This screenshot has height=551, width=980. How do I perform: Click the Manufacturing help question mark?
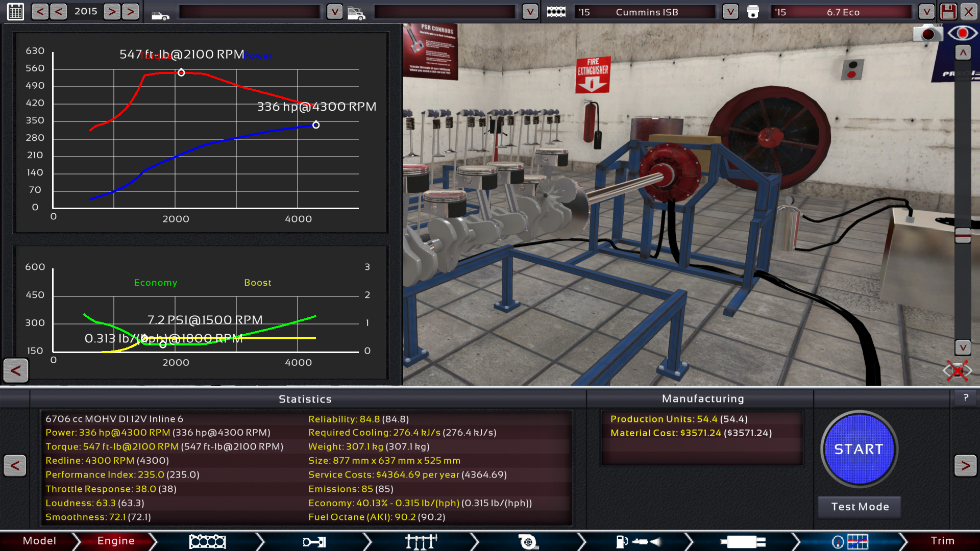pos(966,398)
